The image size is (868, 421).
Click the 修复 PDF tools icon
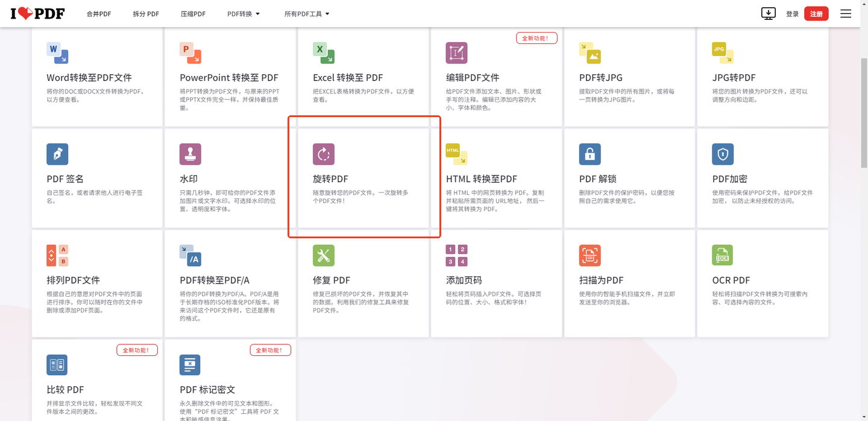click(324, 256)
